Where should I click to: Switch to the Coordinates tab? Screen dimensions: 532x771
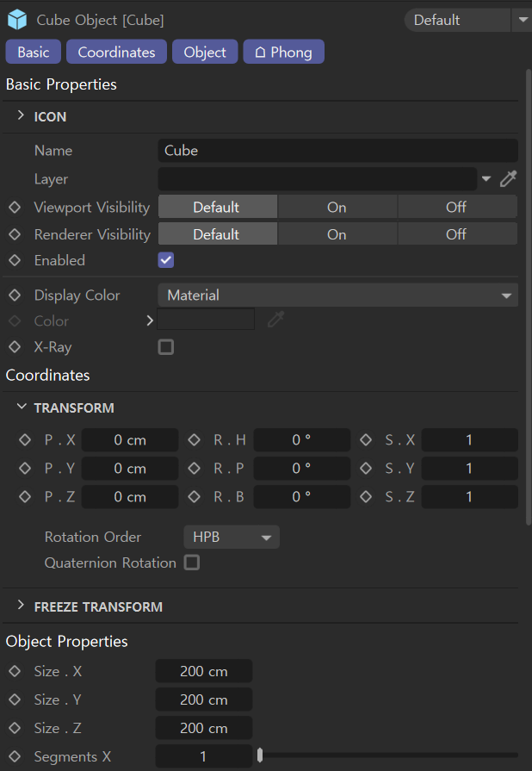point(116,53)
